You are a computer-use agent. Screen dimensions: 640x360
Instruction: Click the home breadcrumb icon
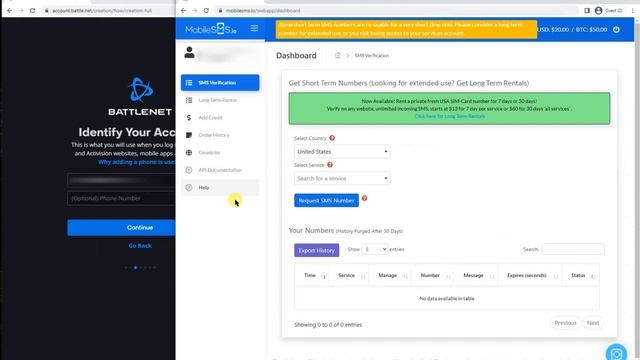pos(337,56)
